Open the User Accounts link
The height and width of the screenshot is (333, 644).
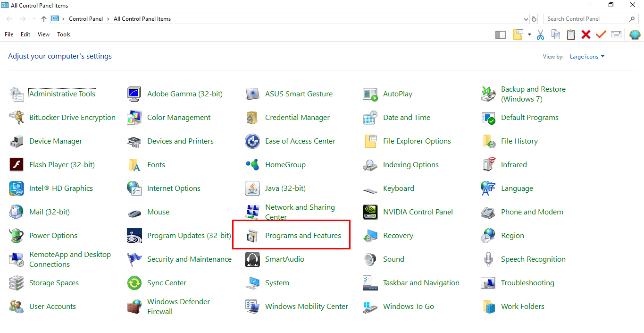(52, 307)
